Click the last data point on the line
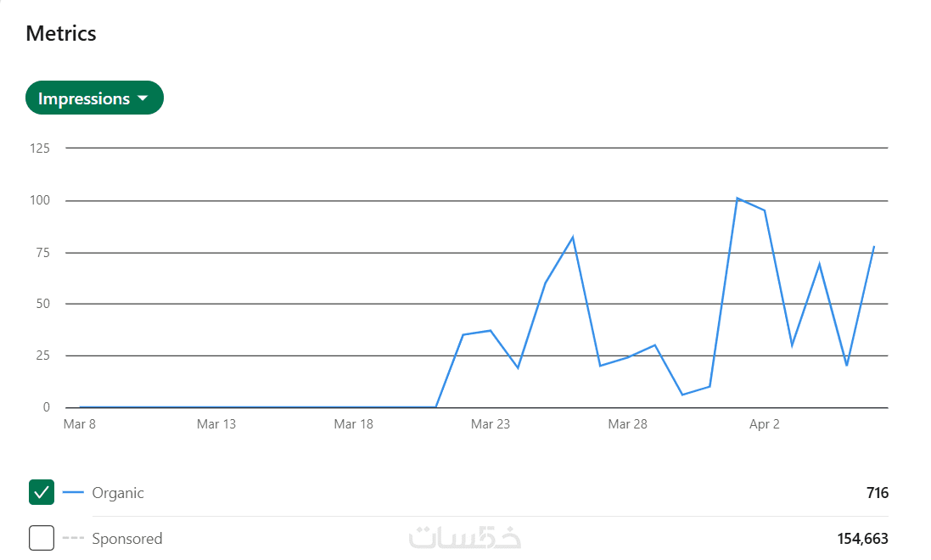Viewport: 931px width, 560px height. pos(874,247)
